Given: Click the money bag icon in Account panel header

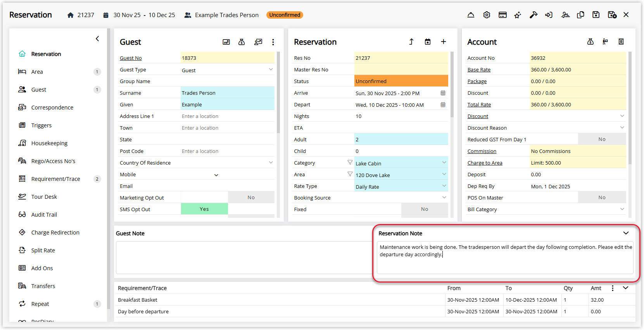Looking at the screenshot, I should pyautogui.click(x=590, y=42).
